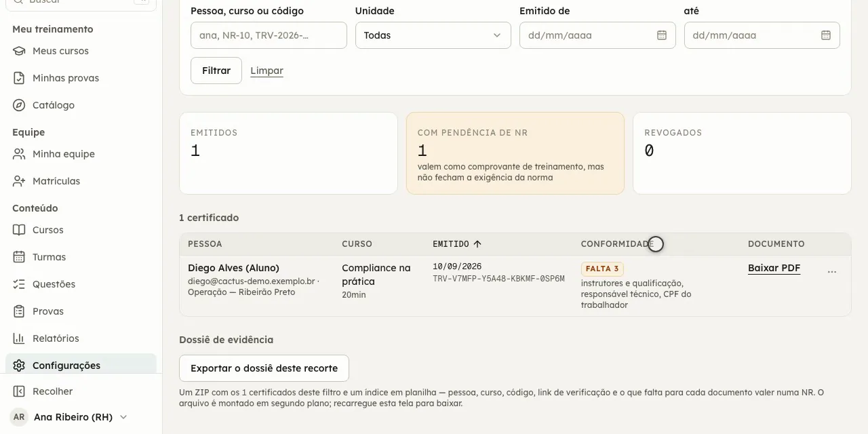
Task: Navigate to Provas under Conteúdo
Action: [81, 311]
